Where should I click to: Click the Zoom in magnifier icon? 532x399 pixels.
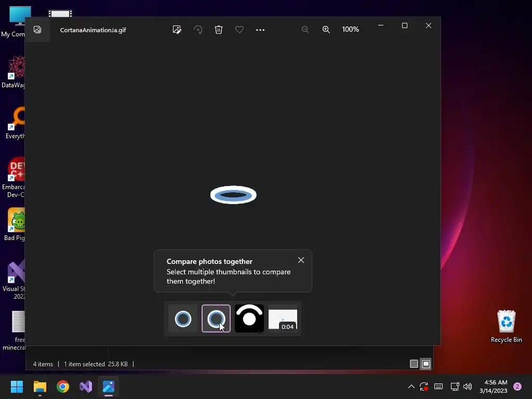click(326, 30)
